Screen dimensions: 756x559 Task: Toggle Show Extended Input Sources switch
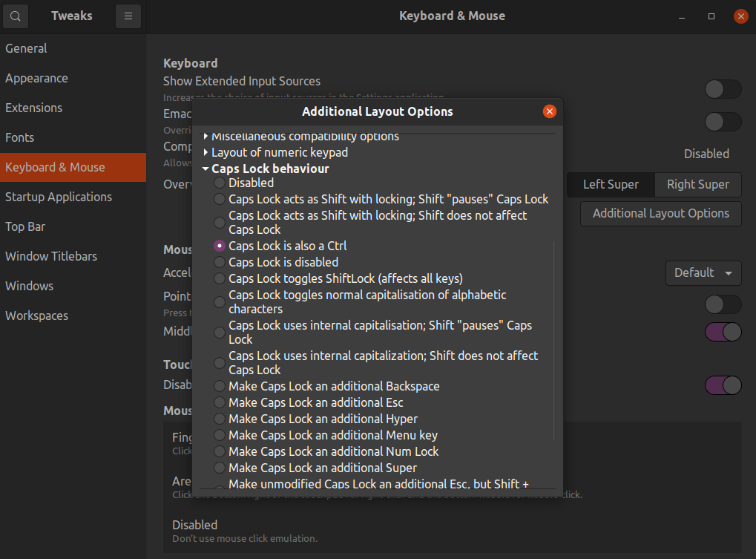722,90
